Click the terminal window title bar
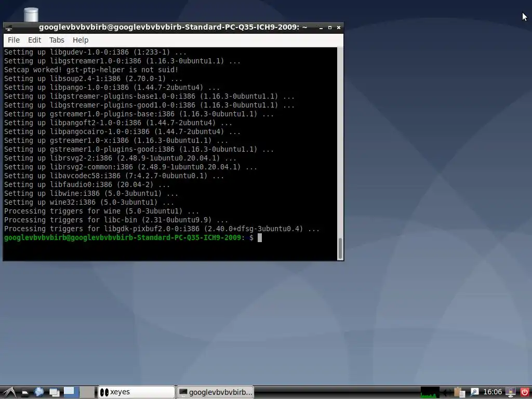Screen dimensions: 532x399 (x=173, y=28)
